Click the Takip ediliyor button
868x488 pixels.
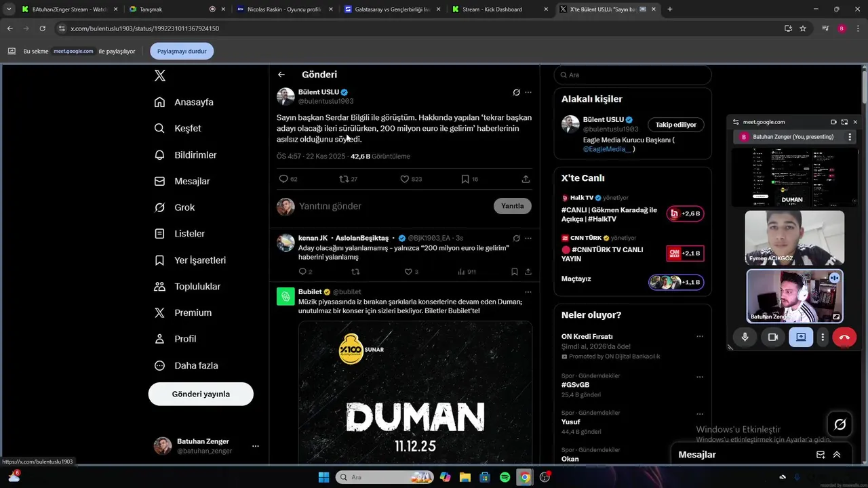676,125
